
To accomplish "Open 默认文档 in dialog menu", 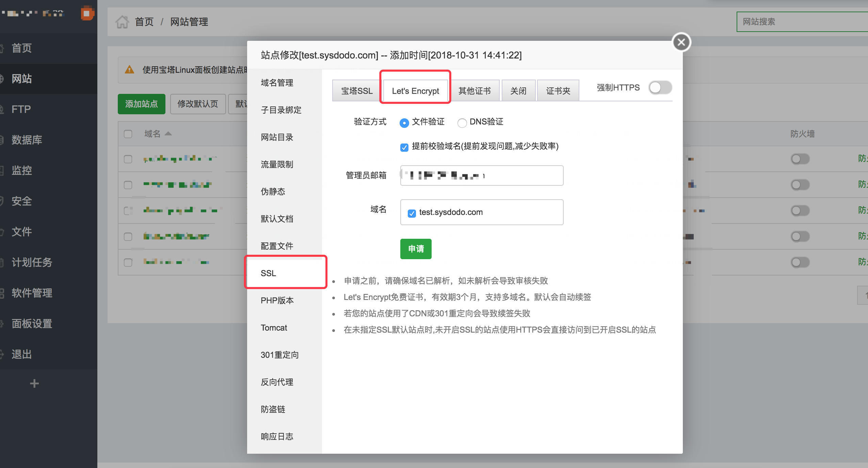I will coord(285,219).
